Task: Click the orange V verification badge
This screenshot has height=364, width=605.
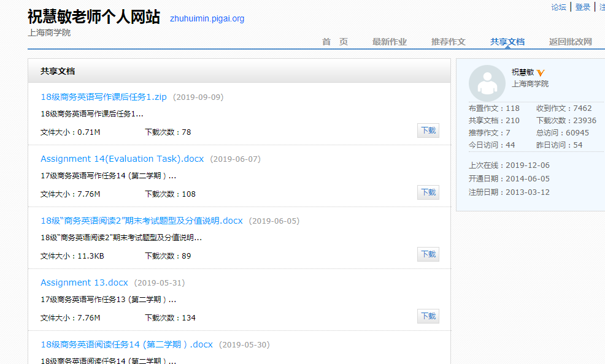Action: [x=541, y=73]
